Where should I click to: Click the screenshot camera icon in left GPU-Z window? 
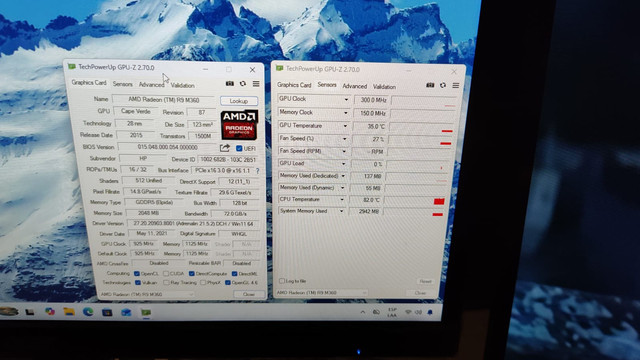click(x=230, y=83)
